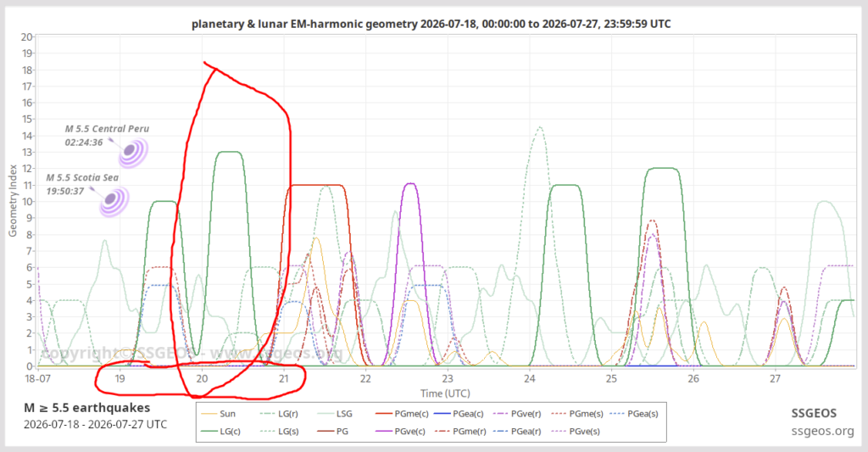
Task: Toggle the PGea(c) legend entry
Action: [x=459, y=414]
